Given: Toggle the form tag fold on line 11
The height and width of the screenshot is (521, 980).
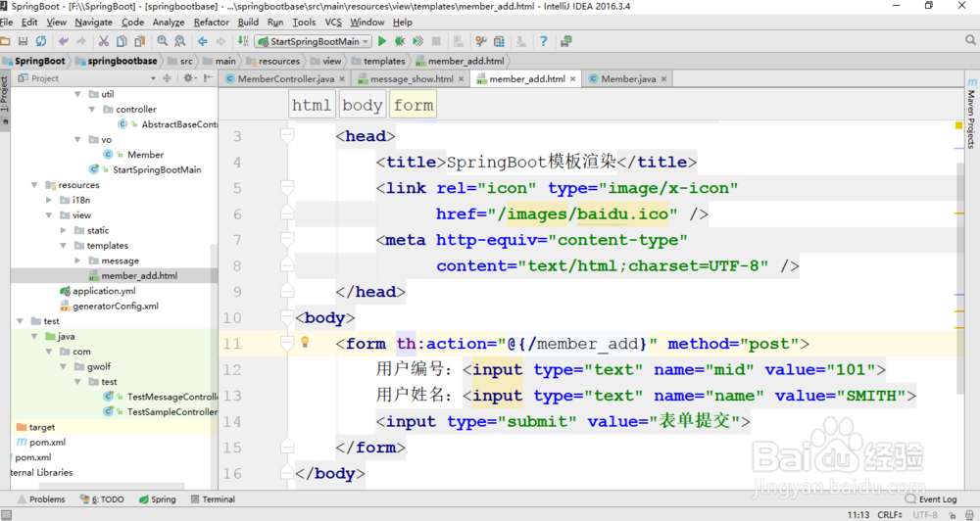Looking at the screenshot, I should click(287, 343).
